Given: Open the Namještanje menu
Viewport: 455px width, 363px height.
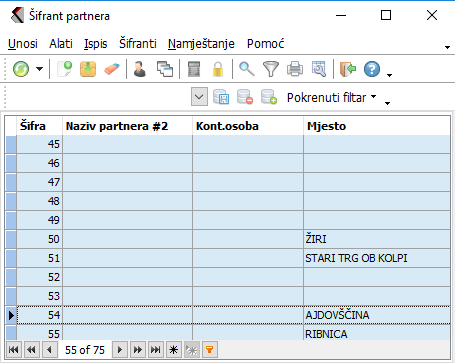Looking at the screenshot, I should [201, 44].
